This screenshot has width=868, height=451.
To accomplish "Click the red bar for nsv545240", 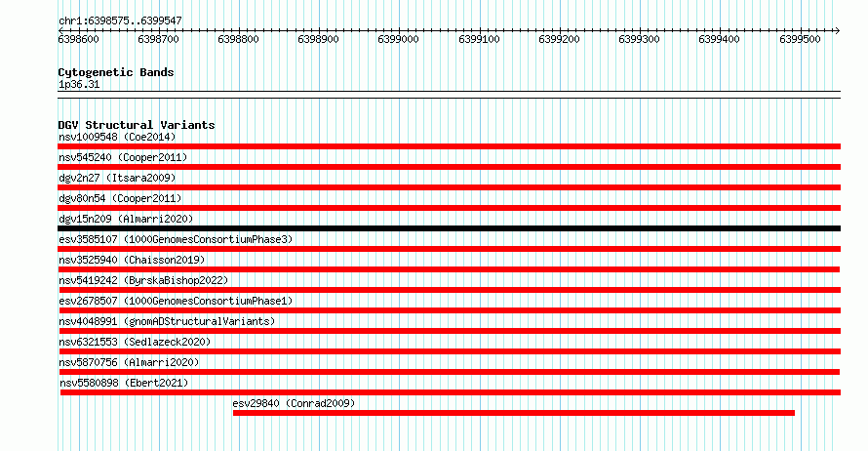I will (x=449, y=167).
